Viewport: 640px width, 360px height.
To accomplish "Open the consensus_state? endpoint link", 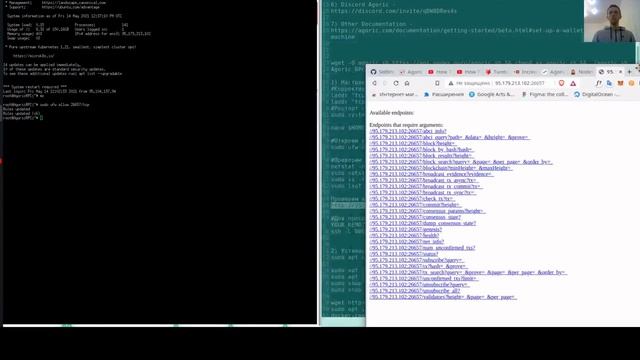I will click(415, 217).
